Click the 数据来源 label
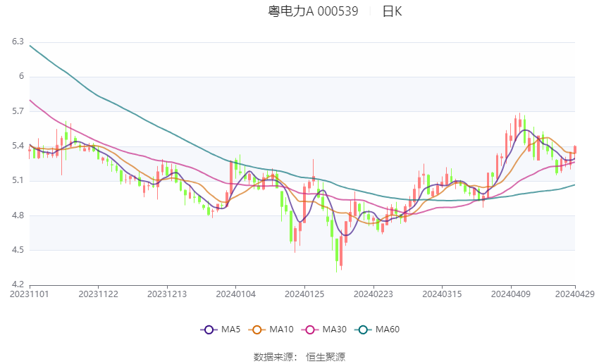The width and height of the screenshot is (599, 364). tap(273, 357)
